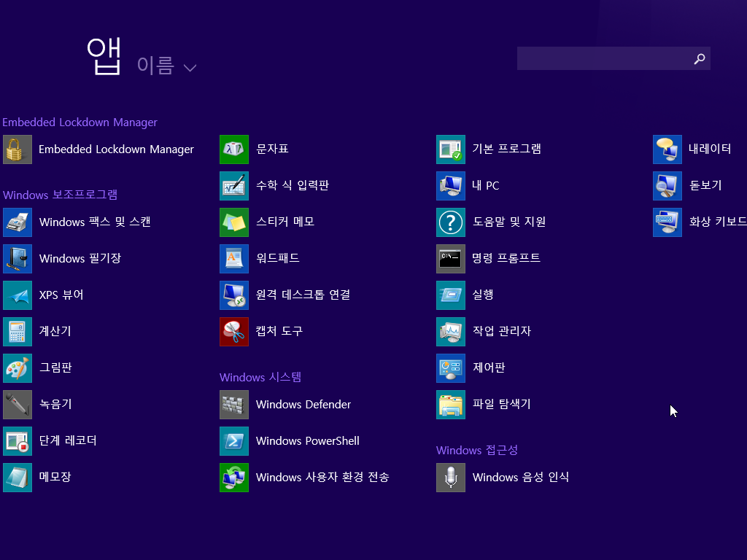Click the 내레이터 text label
Image resolution: width=747 pixels, height=560 pixels.
pyautogui.click(x=710, y=149)
